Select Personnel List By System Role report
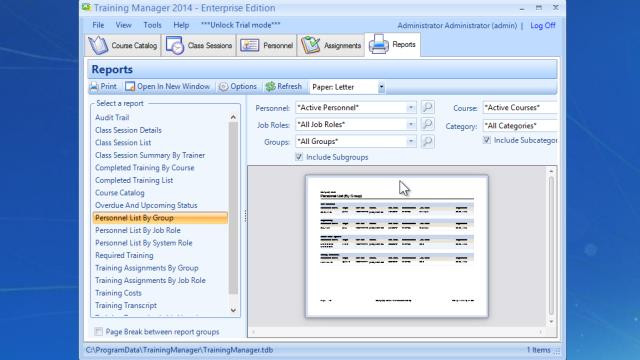640x360 pixels. (x=143, y=243)
